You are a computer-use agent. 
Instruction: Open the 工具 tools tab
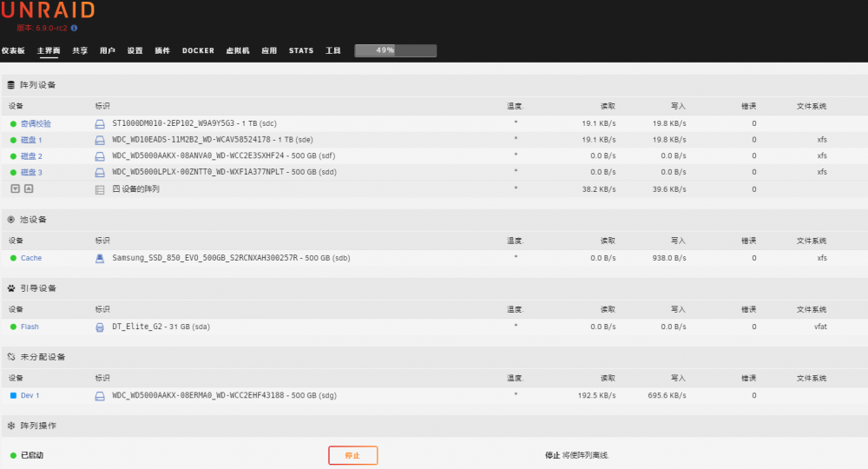[x=332, y=50]
